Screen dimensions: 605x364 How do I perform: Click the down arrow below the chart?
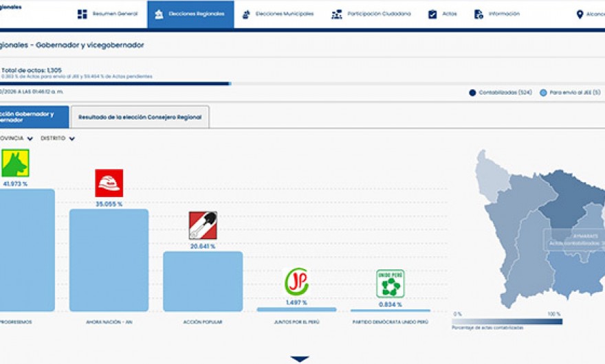[300, 359]
